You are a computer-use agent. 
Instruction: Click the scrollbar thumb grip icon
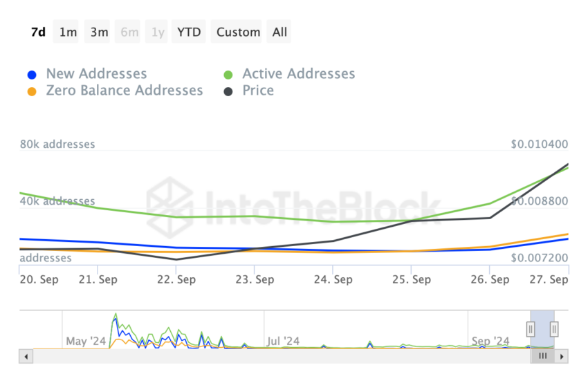[542, 356]
